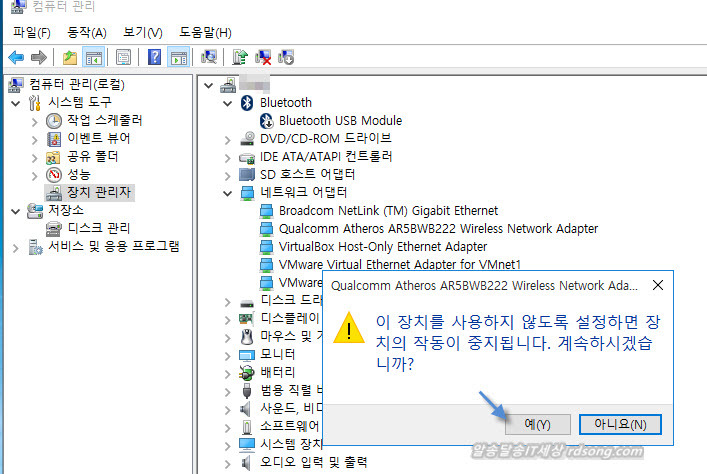Image resolution: width=707 pixels, height=474 pixels.
Task: Toggle the Show/Hide Console Tree toolbar button
Action: [x=93, y=58]
